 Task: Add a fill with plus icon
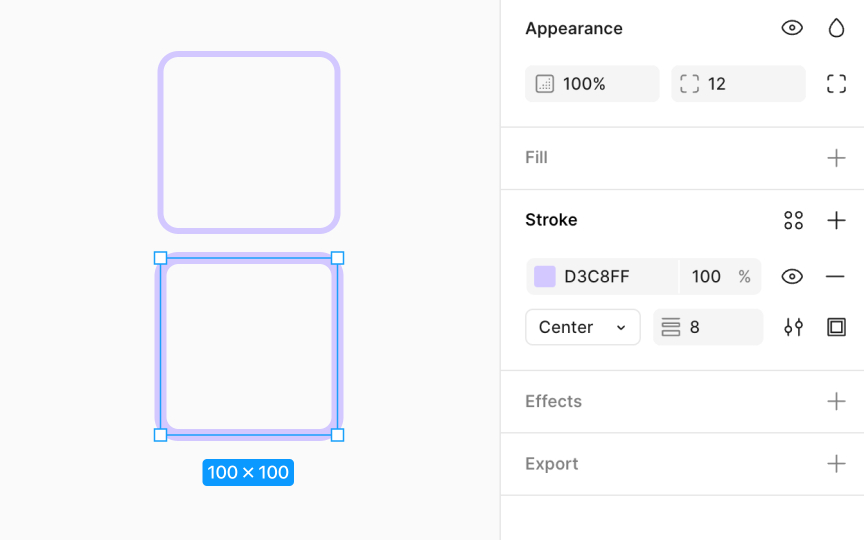836,158
